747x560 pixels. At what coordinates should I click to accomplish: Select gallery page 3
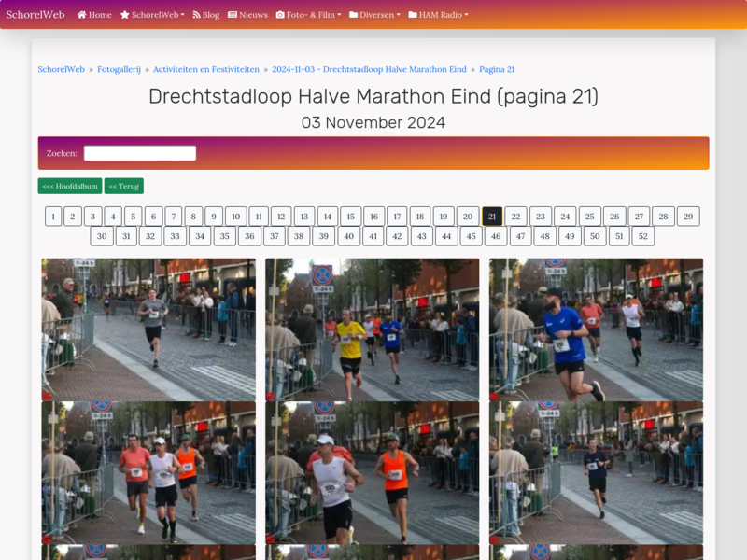[92, 217]
